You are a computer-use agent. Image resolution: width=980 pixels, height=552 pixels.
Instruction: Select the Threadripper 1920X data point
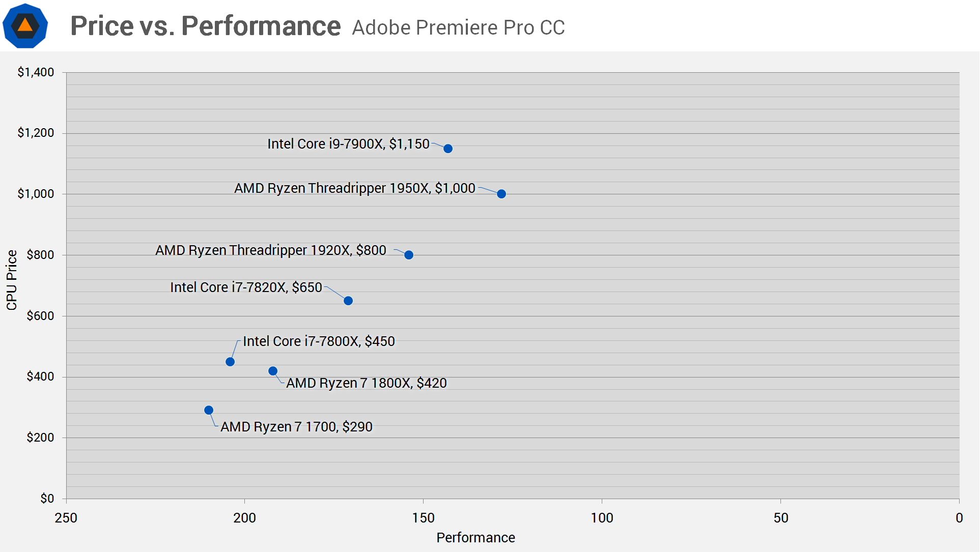coord(409,255)
